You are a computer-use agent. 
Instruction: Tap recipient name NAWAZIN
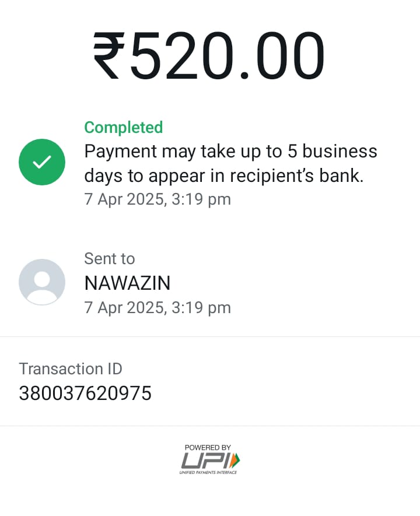click(127, 283)
